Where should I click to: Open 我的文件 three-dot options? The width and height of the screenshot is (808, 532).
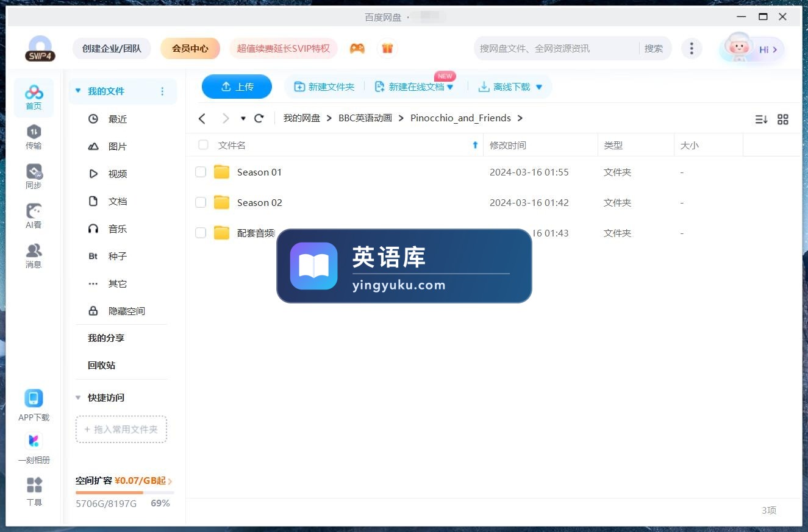tap(162, 91)
